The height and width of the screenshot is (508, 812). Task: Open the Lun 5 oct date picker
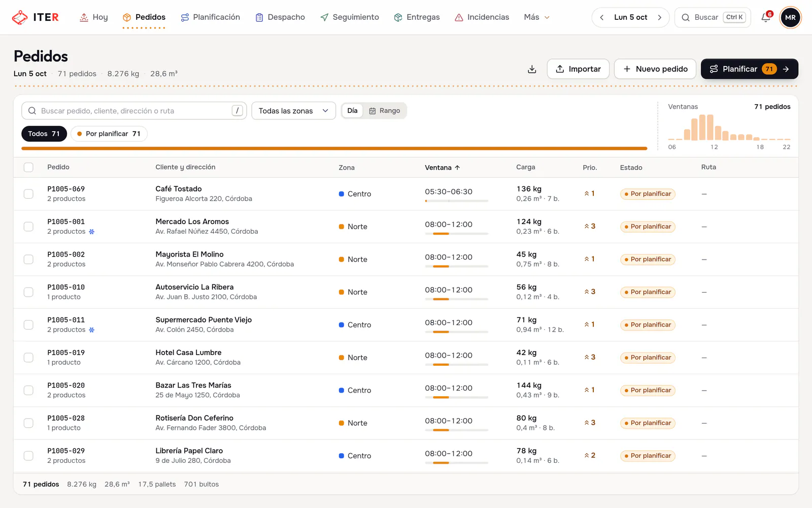pos(631,17)
